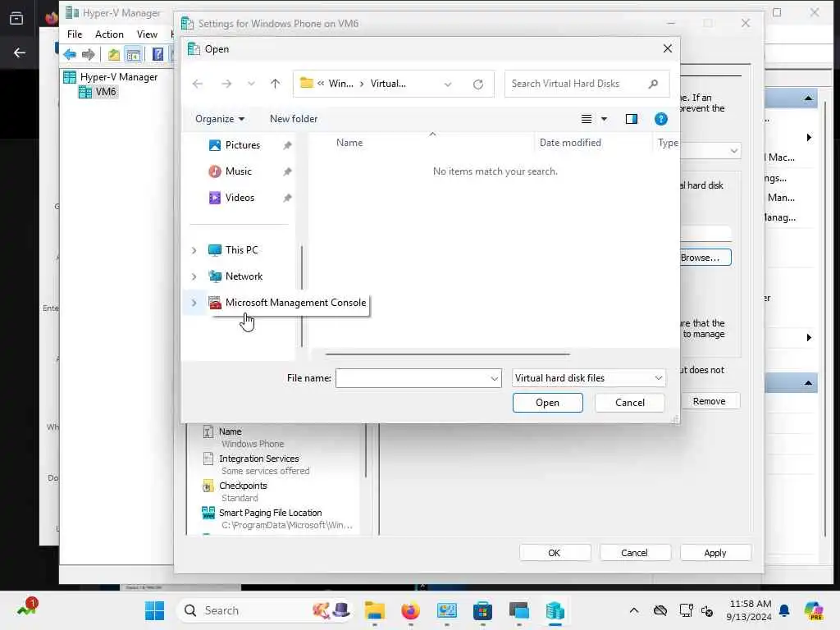Open Windows Start menu
Screen dimensions: 840x630
(154, 610)
